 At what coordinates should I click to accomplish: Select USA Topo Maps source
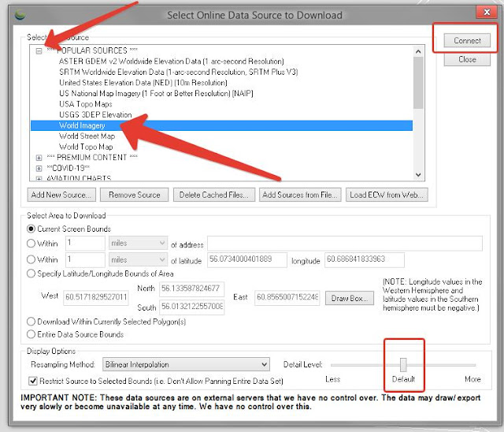86,104
